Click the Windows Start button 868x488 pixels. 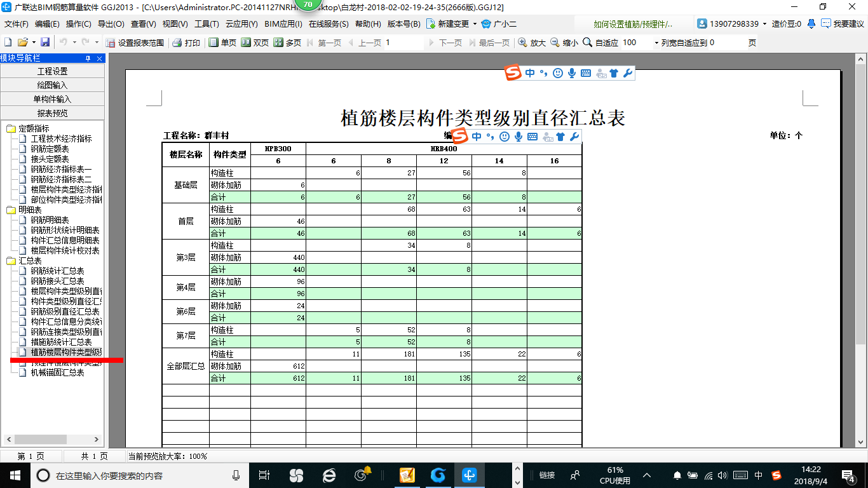(14, 475)
